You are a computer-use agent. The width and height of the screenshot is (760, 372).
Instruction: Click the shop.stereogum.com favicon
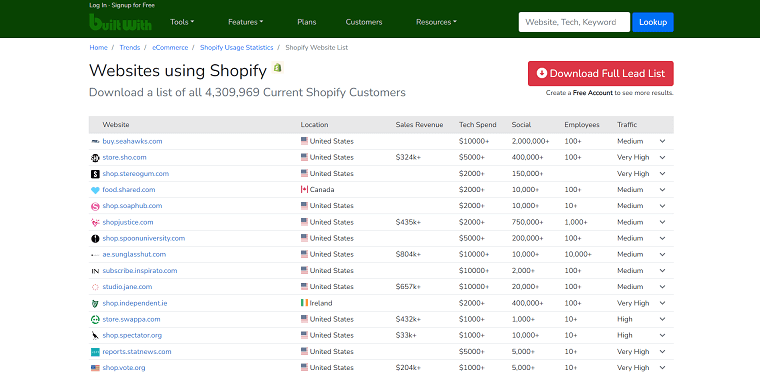(x=95, y=174)
